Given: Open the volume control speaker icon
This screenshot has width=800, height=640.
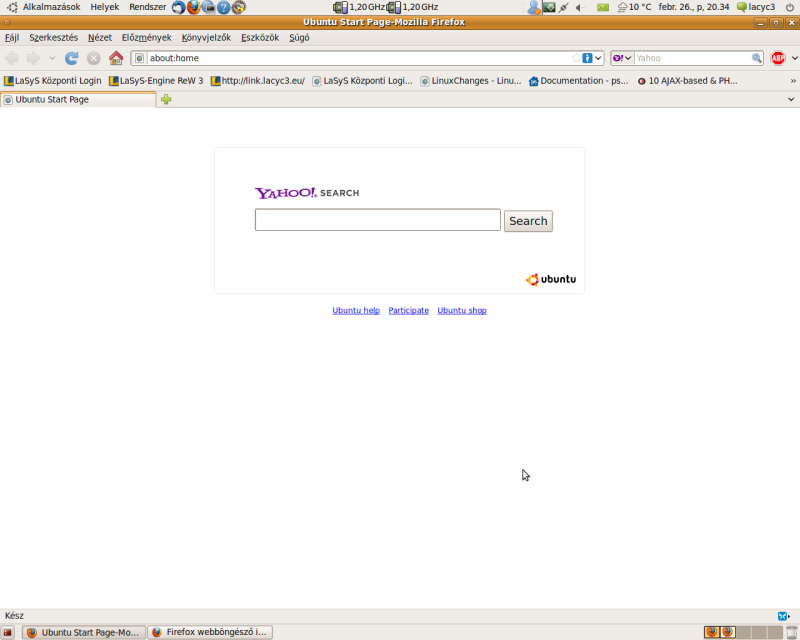Looking at the screenshot, I should (580, 7).
